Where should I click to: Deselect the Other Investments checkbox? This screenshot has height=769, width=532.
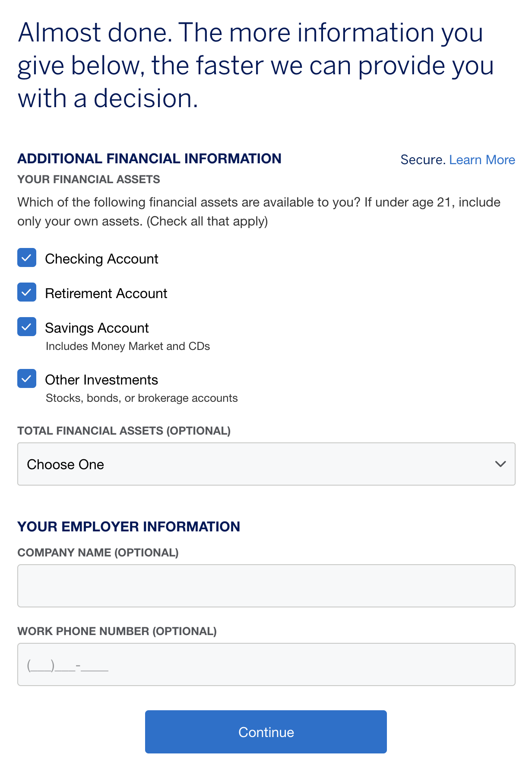(27, 379)
